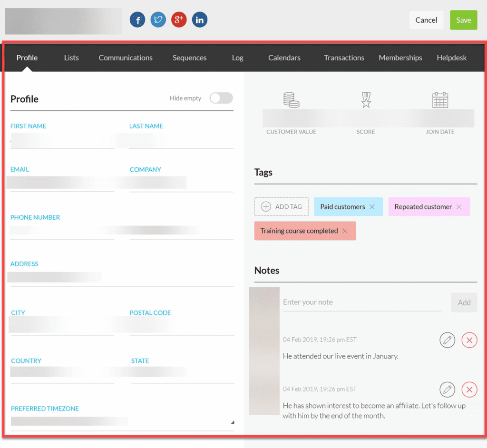Click the plus icon in Add Tag
This screenshot has height=448, width=487.
pos(266,206)
